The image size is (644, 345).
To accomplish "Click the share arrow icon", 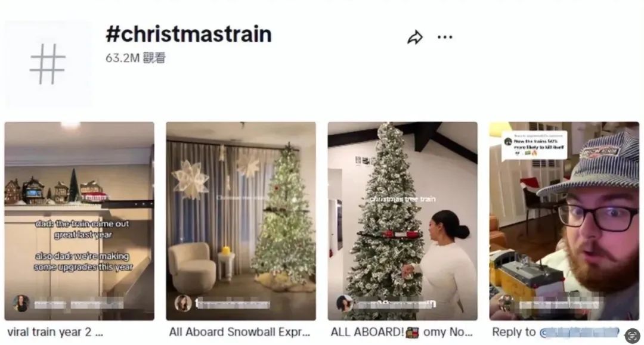I will click(x=415, y=38).
